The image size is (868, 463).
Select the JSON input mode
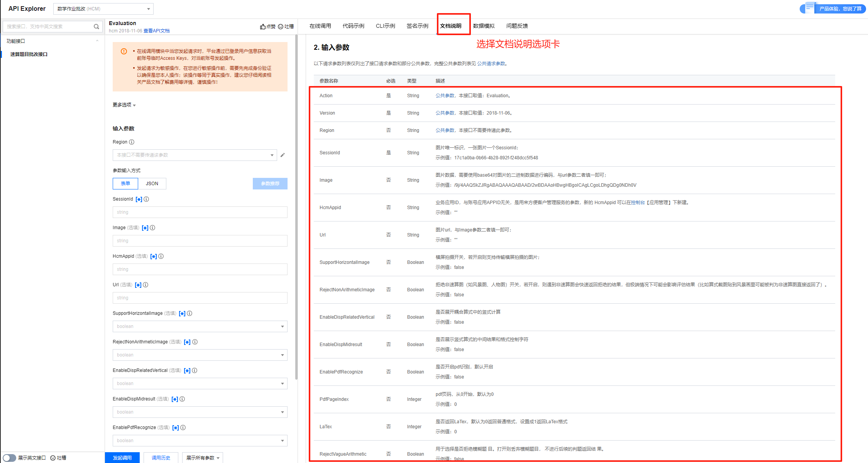[152, 184]
